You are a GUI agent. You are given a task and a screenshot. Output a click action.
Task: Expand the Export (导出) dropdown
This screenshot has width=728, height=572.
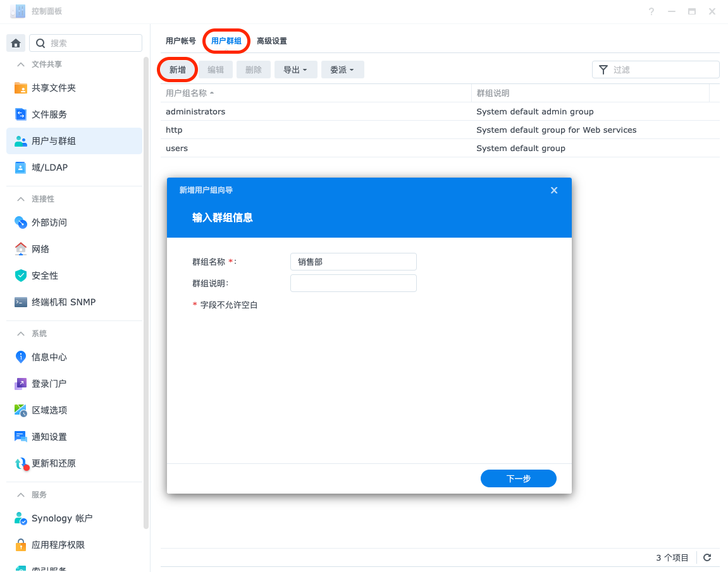coord(295,70)
